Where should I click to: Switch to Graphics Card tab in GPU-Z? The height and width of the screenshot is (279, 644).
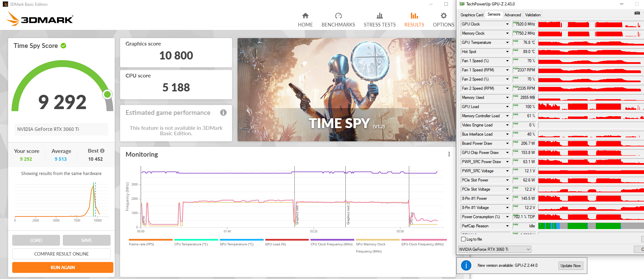coord(472,15)
